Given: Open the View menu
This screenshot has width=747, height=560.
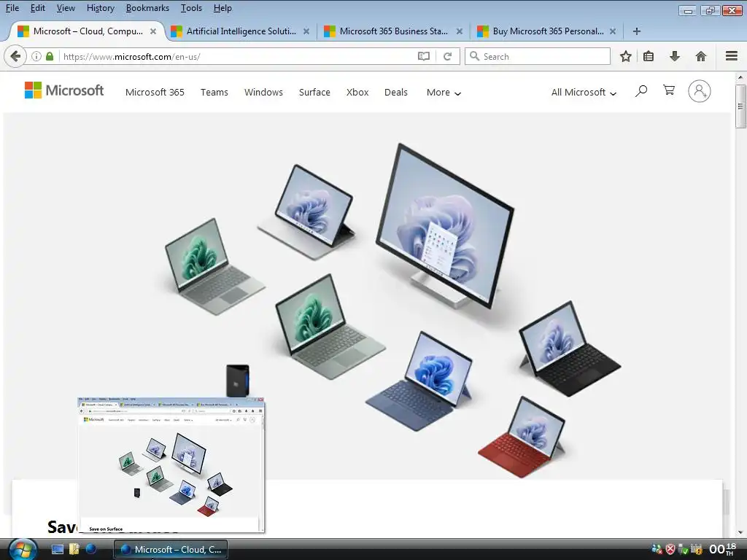Looking at the screenshot, I should click(66, 8).
